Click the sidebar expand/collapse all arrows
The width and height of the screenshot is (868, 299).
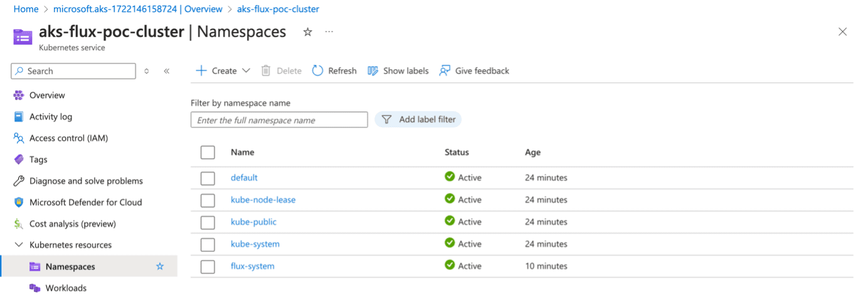click(146, 71)
